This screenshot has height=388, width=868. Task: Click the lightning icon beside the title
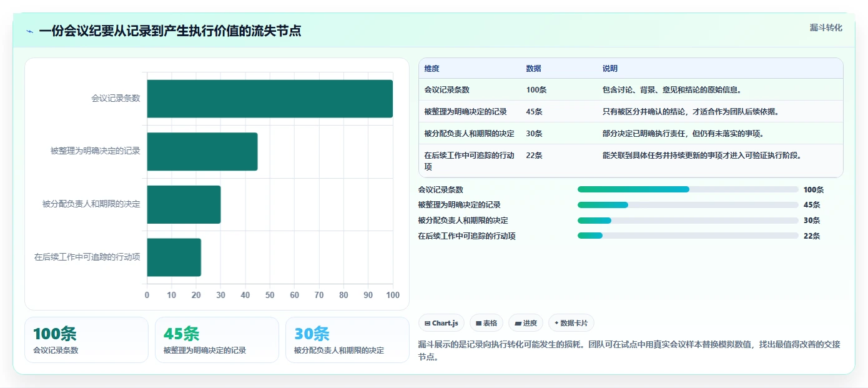pyautogui.click(x=29, y=31)
